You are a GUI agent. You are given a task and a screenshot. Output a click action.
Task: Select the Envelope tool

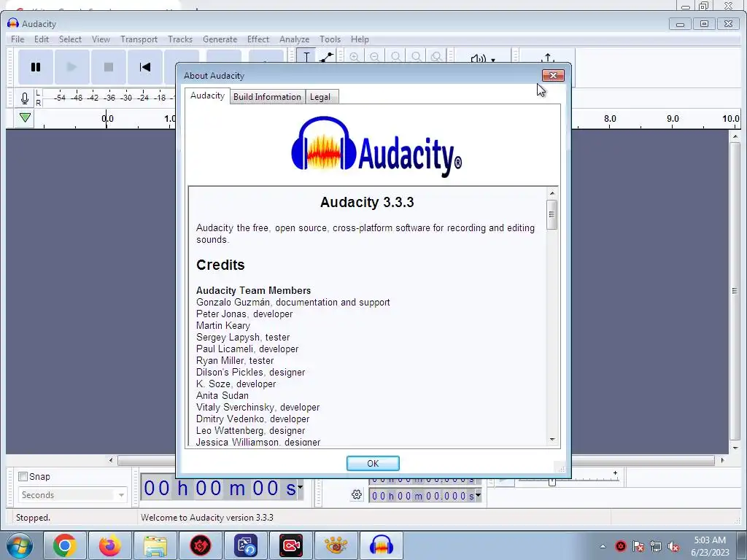click(x=326, y=57)
